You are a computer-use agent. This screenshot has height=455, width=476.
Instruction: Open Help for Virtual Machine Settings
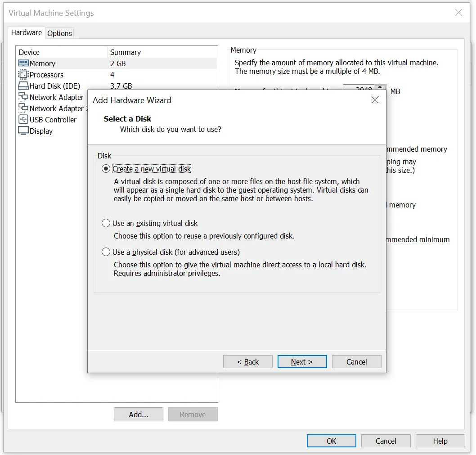point(440,441)
